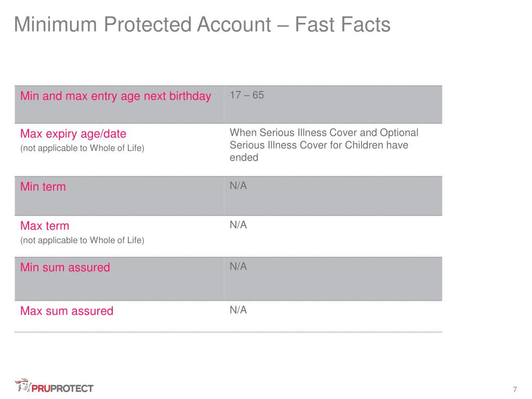
Task: Click the '17 – 65' entry age value
Action: tap(247, 95)
